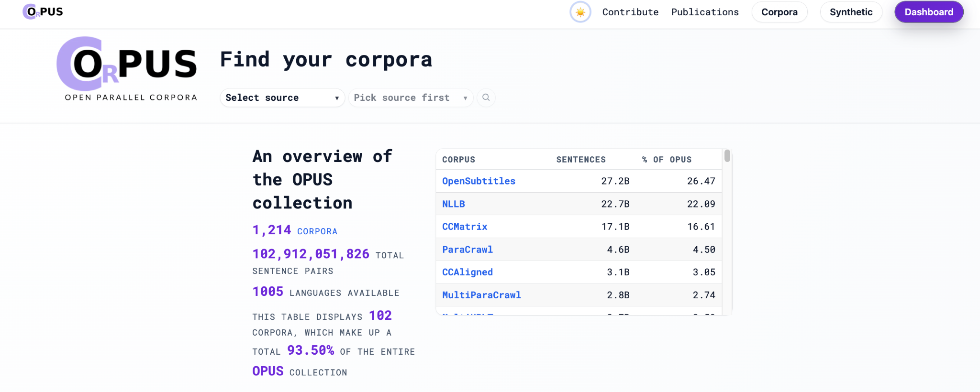Follow the CCMatrix corpus link
980x392 pixels.
coord(465,227)
